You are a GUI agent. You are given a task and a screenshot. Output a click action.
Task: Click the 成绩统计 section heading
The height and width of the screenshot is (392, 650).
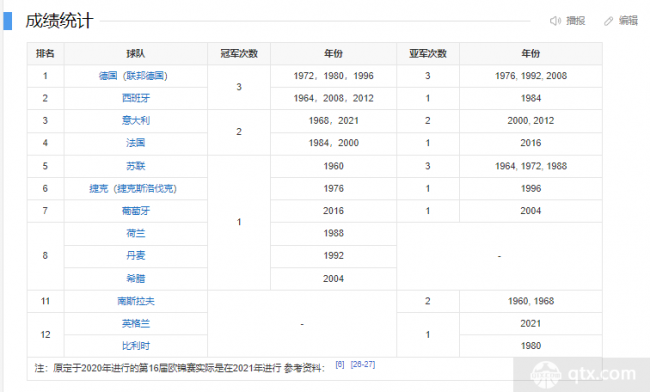tap(59, 21)
